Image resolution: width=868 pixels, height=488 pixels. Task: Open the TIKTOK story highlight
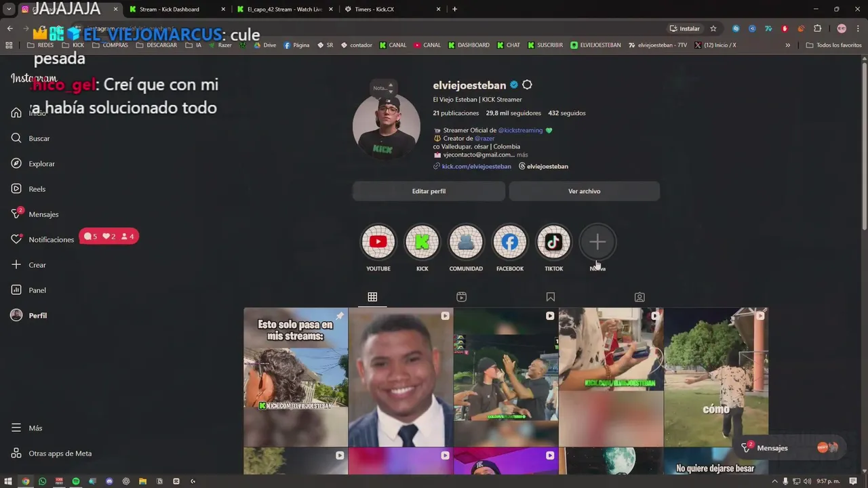(x=553, y=242)
